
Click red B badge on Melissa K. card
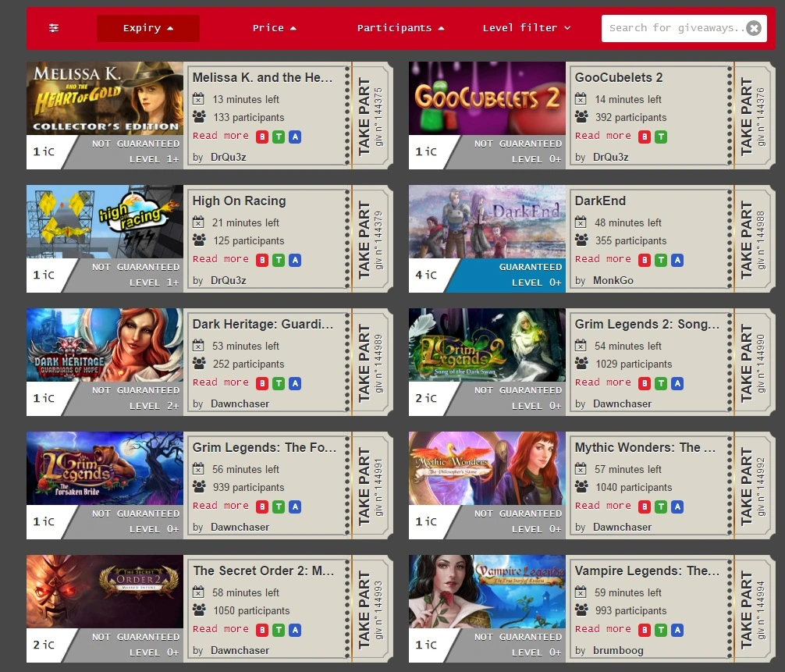(262, 137)
